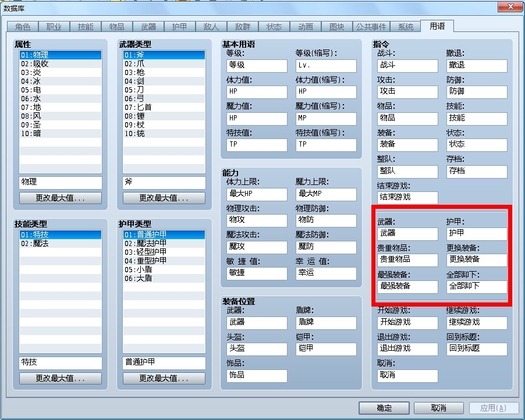Close the 数据库 window
The height and width of the screenshot is (420, 525).
(510, 6)
